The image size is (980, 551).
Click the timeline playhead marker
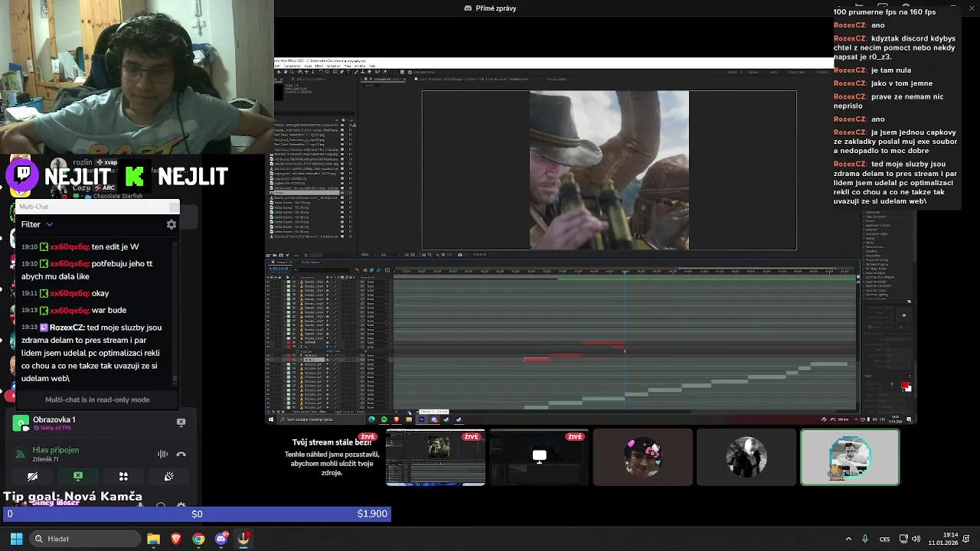click(625, 272)
